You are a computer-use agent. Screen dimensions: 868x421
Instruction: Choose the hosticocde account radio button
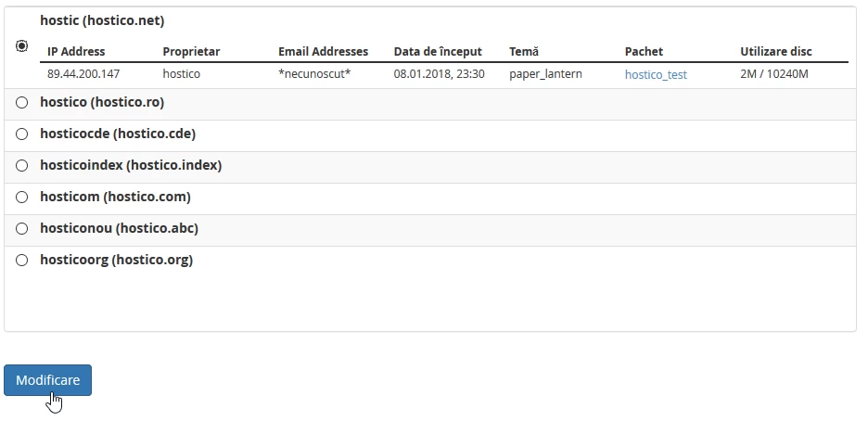coord(22,134)
